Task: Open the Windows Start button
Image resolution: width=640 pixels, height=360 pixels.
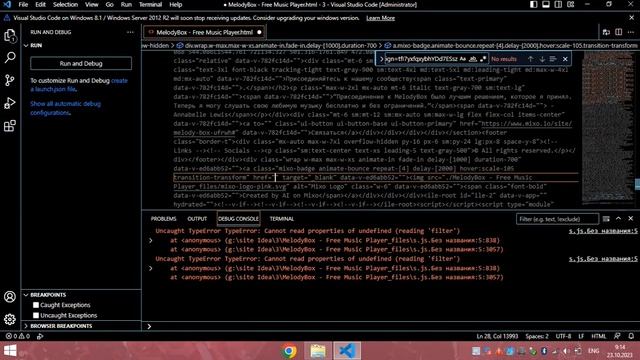Action: click(x=10, y=351)
